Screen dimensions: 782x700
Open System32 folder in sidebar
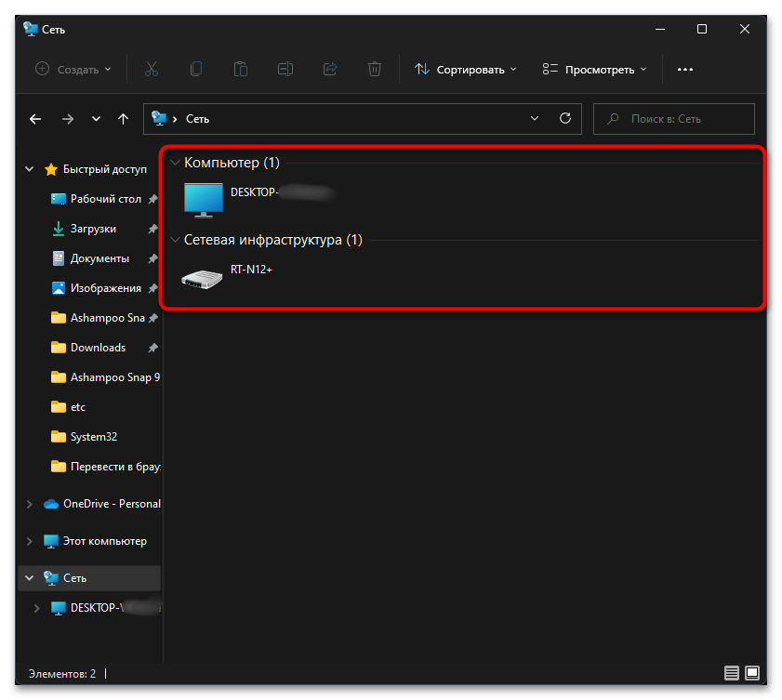(94, 437)
